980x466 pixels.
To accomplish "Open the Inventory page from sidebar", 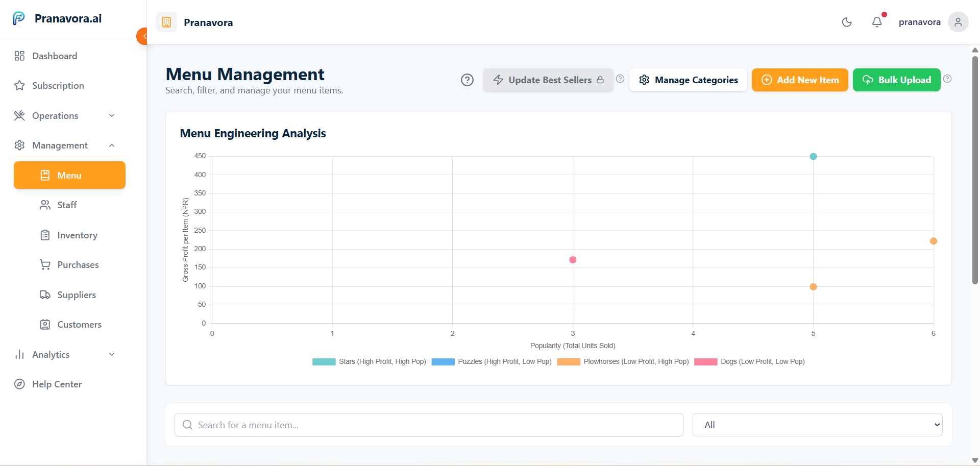I will [x=77, y=235].
